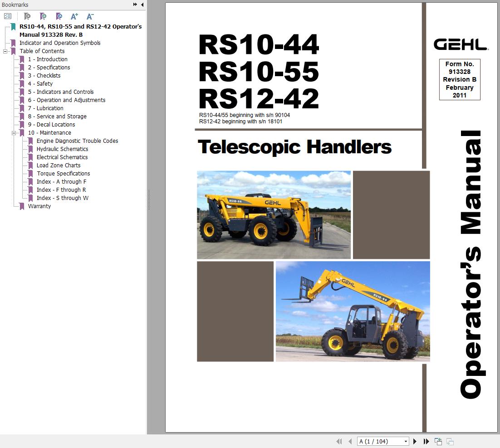Click the panel splitter grip between bookmarks and page
The image size is (500, 448).
149,200
